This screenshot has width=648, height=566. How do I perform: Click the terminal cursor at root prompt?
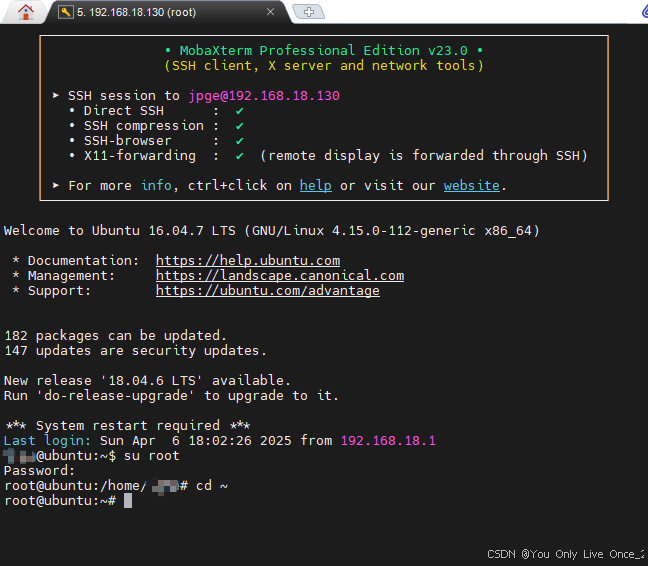coord(128,501)
